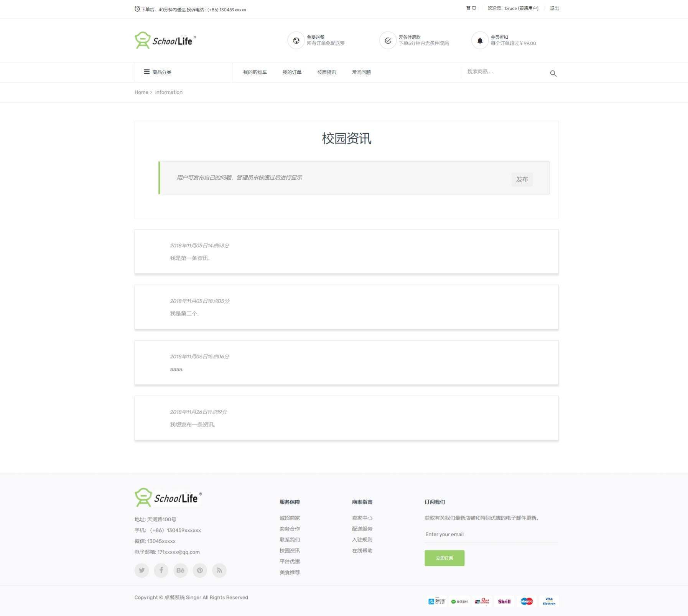Open the 配送服务 footer link
This screenshot has width=688, height=616.
coord(362,529)
